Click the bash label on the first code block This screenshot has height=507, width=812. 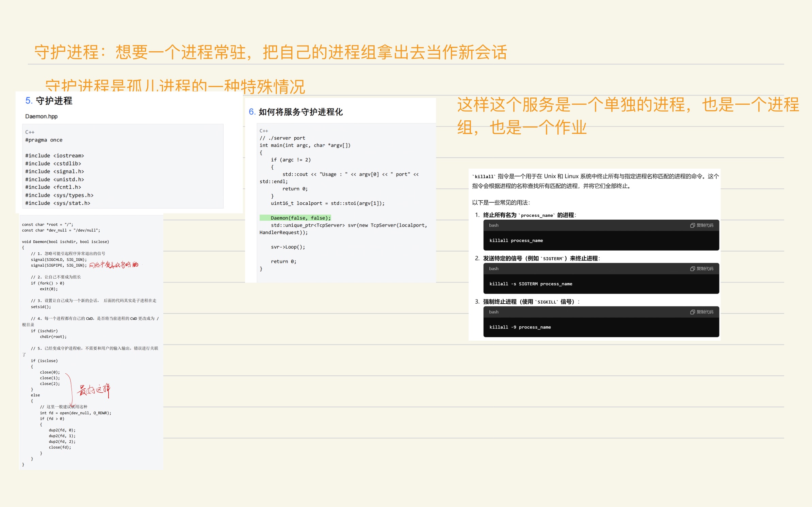(x=493, y=225)
